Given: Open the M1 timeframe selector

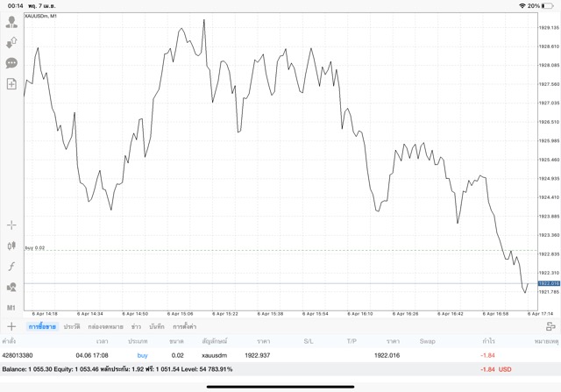Looking at the screenshot, I should [11, 308].
